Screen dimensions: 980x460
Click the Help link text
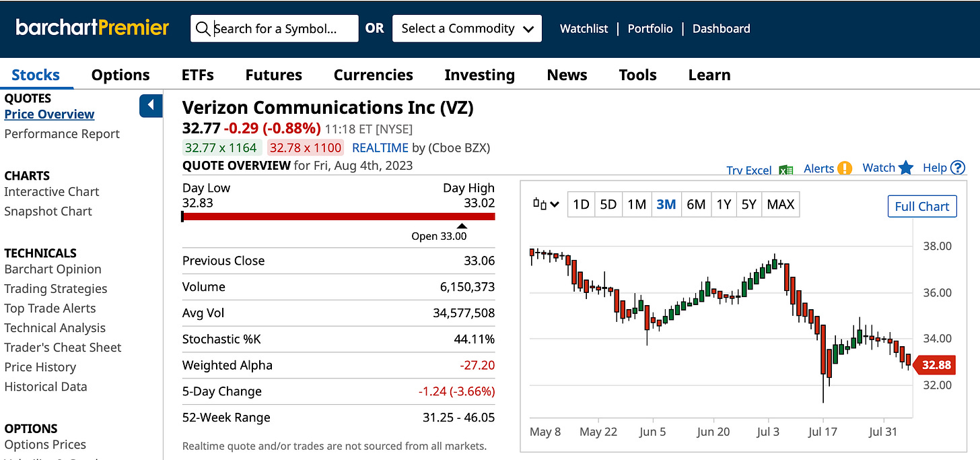tap(934, 168)
